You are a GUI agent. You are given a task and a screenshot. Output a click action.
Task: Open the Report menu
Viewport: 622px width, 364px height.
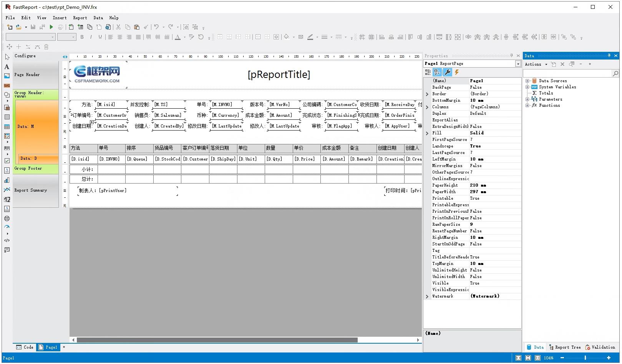pyautogui.click(x=80, y=18)
